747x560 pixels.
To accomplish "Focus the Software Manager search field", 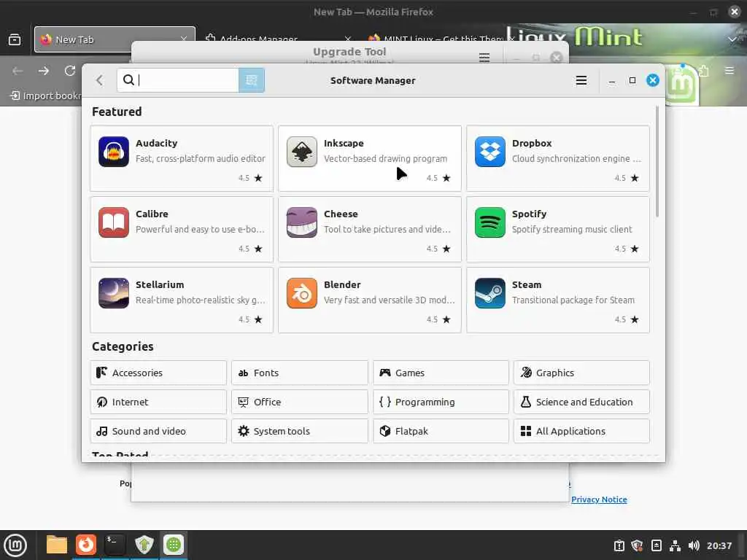I will (178, 80).
